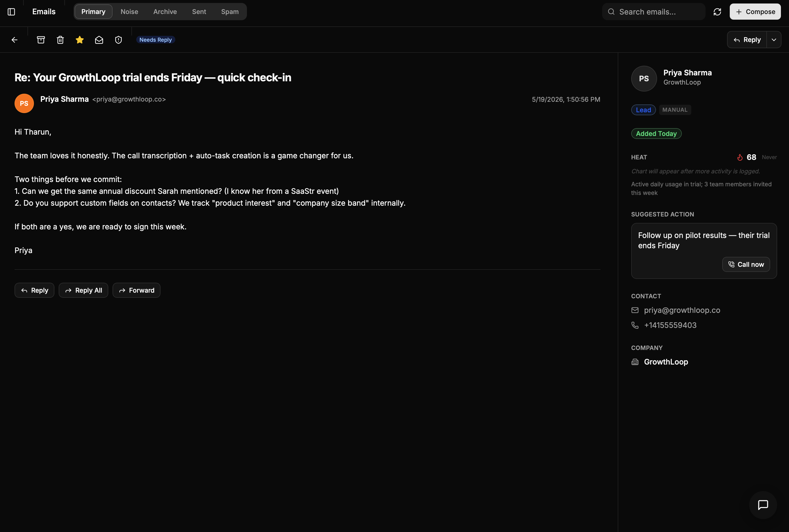Click the Lead status badge
Image resolution: width=789 pixels, height=532 pixels.
(x=643, y=110)
